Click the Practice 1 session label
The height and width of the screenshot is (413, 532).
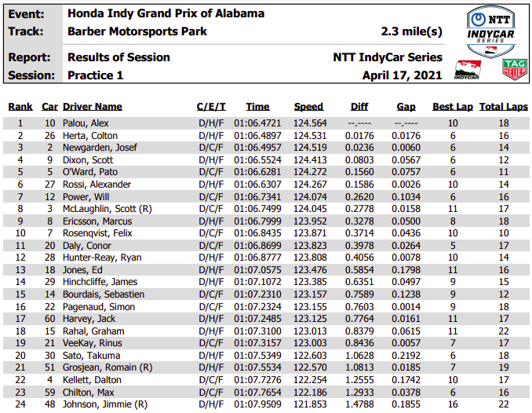(96, 75)
